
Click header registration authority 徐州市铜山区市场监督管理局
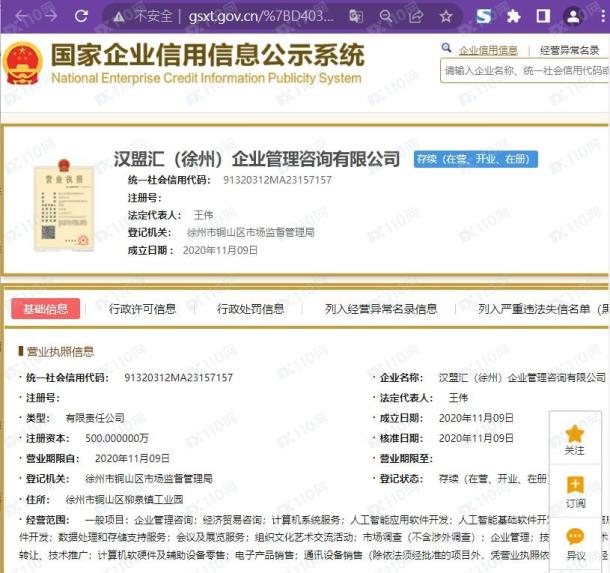[251, 233]
